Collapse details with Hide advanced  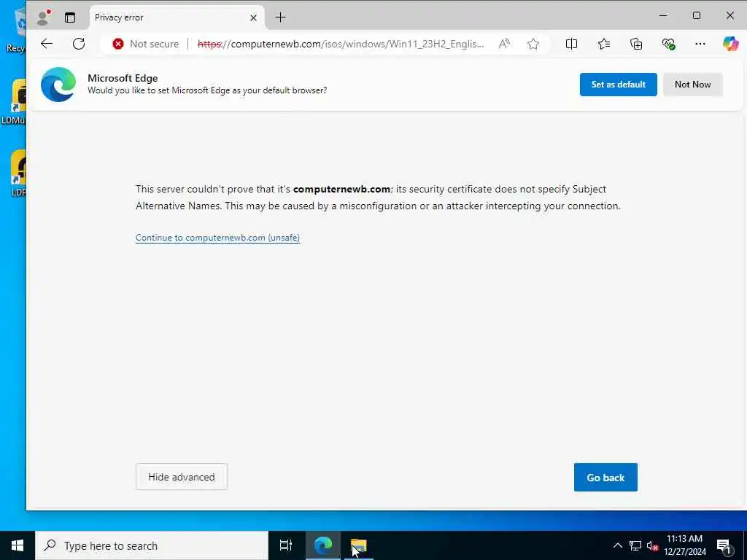(x=182, y=477)
